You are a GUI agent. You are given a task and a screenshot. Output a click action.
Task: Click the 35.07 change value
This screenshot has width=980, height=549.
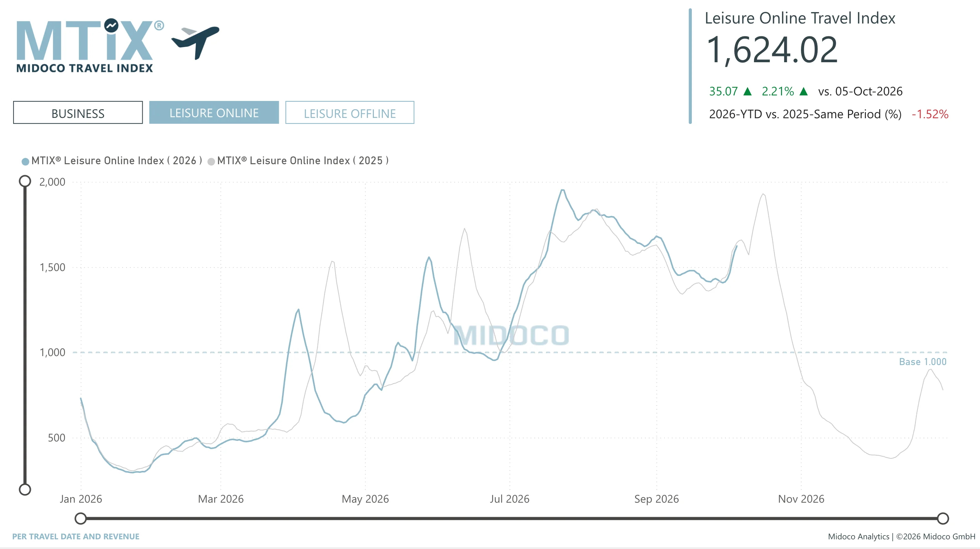coord(723,91)
